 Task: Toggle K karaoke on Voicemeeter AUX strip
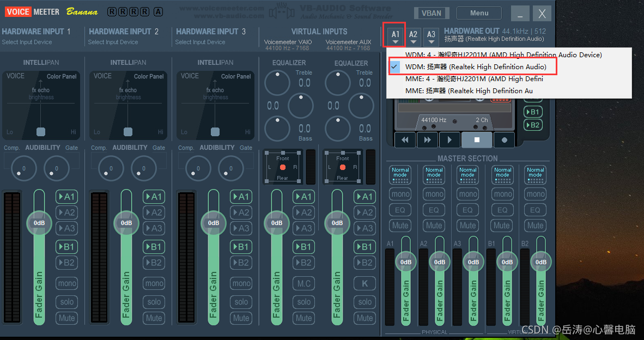pyautogui.click(x=364, y=283)
